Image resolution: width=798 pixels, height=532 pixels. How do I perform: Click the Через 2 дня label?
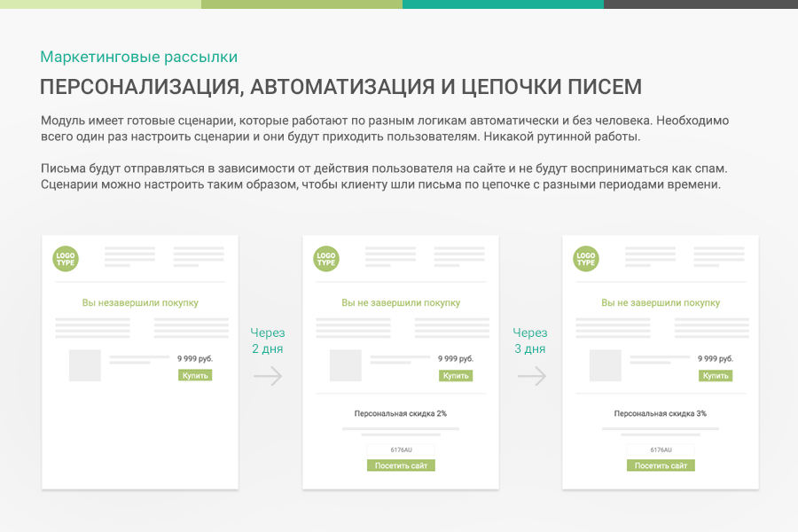267,340
